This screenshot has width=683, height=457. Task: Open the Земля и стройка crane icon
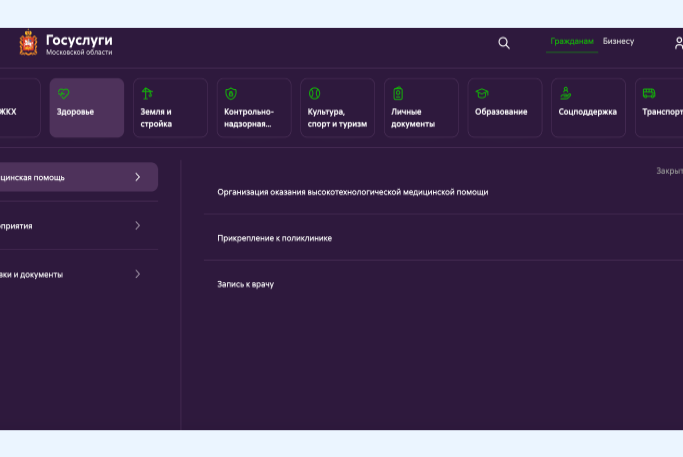[x=147, y=93]
